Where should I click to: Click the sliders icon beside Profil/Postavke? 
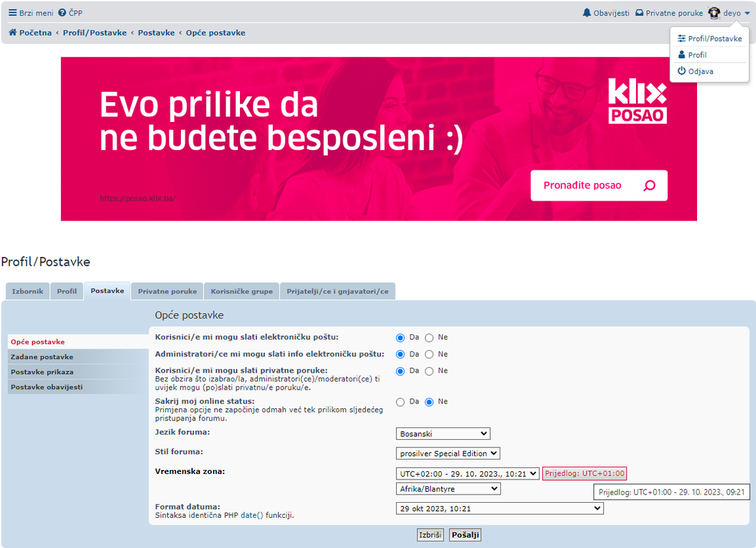[x=682, y=38]
